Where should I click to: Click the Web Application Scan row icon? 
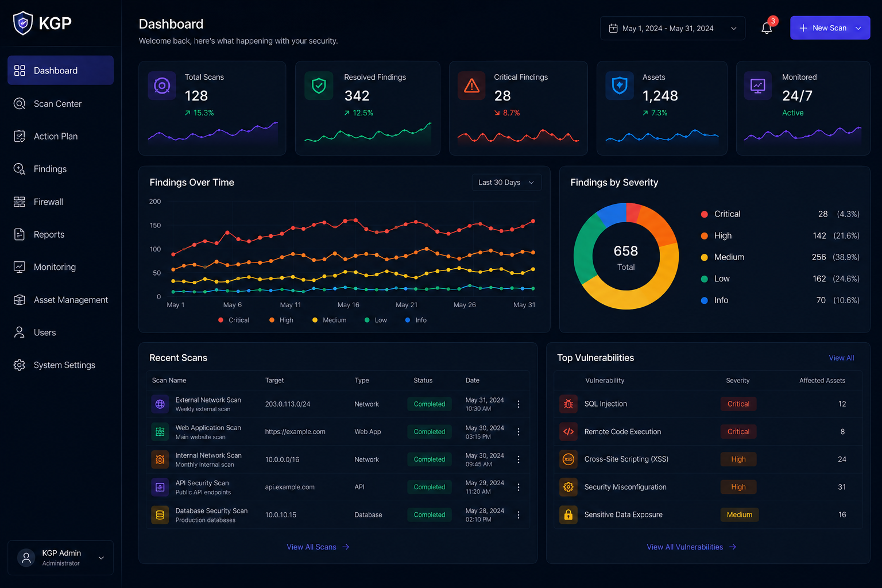(x=160, y=432)
